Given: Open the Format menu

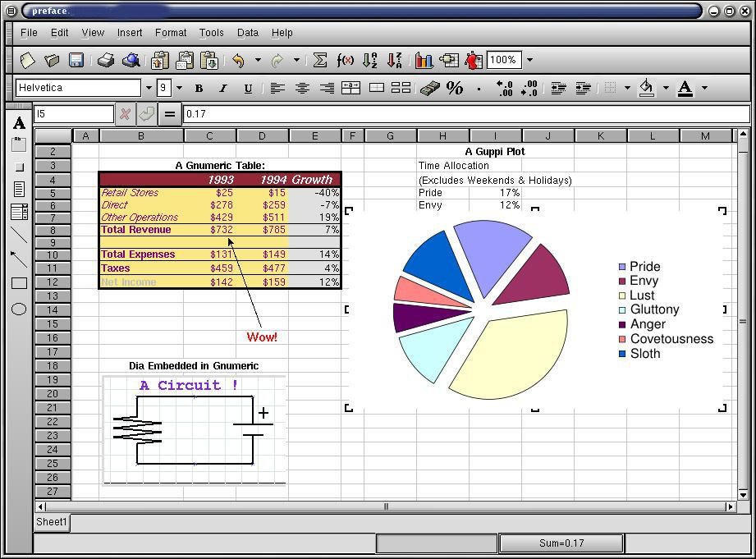Looking at the screenshot, I should (171, 33).
